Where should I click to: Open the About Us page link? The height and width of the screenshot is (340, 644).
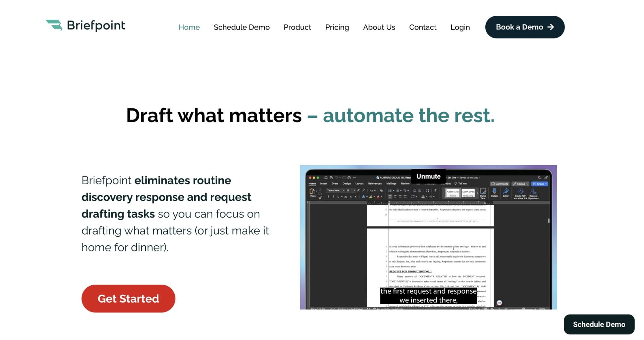[379, 27]
